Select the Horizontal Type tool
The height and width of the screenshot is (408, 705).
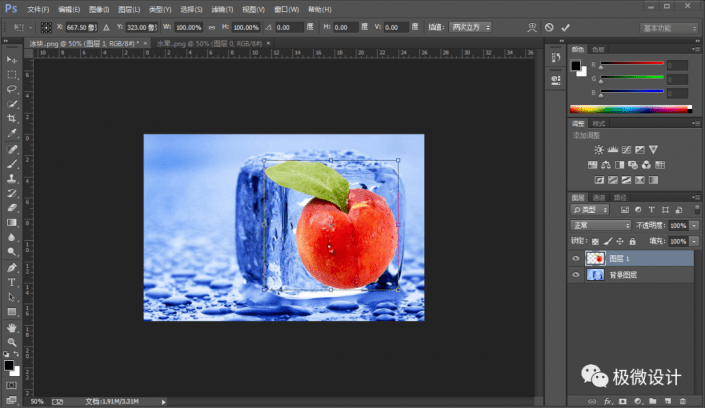(x=12, y=283)
